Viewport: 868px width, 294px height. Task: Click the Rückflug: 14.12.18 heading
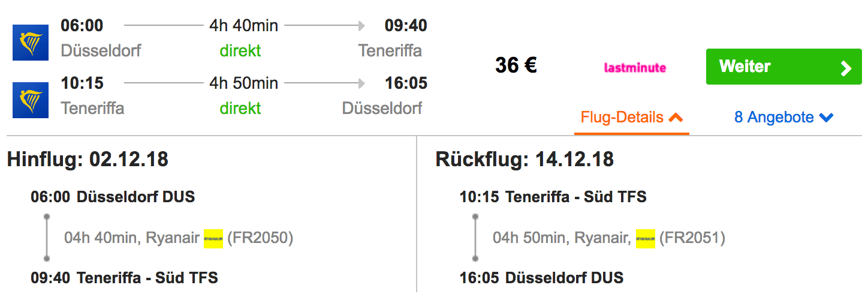(x=525, y=160)
